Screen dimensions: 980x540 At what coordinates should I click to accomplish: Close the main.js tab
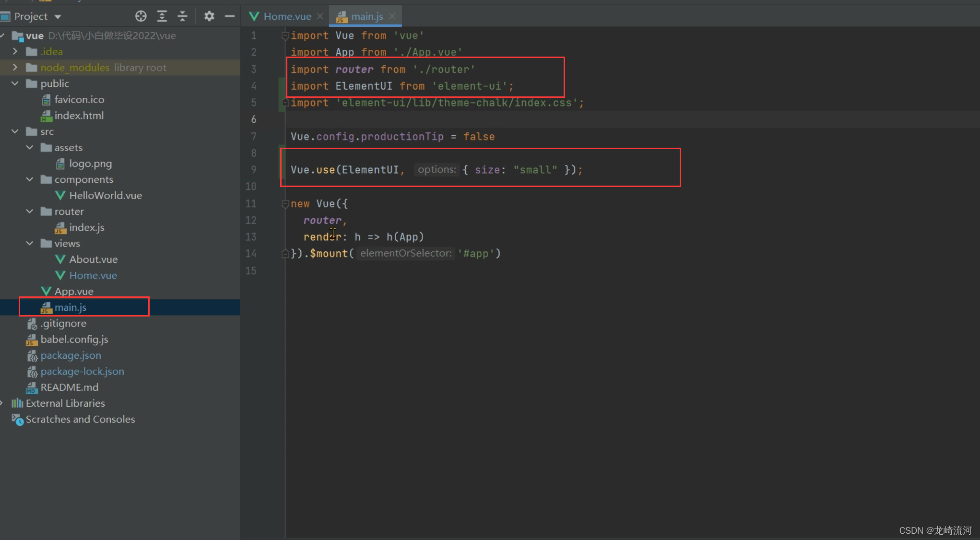(392, 16)
